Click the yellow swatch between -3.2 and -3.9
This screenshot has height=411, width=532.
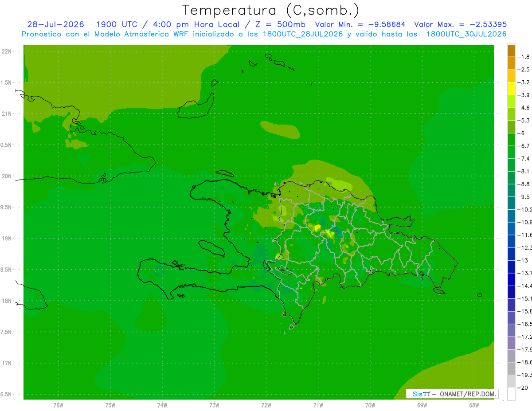(x=511, y=89)
